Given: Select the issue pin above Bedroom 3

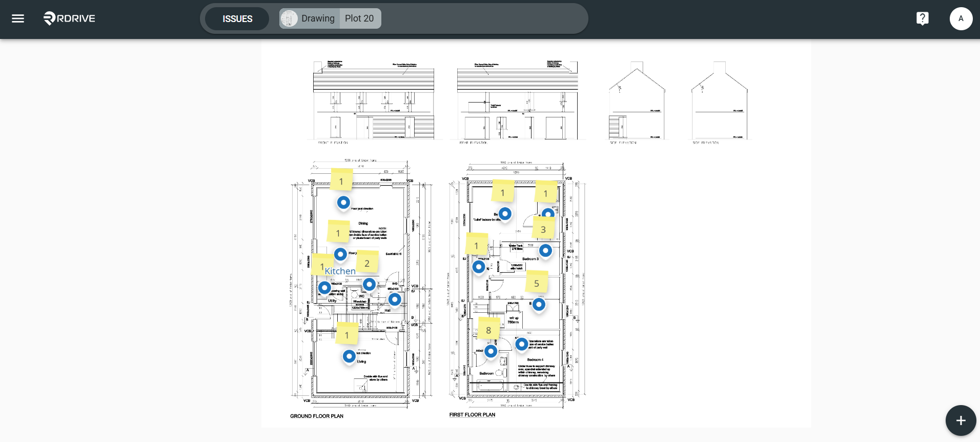Looking at the screenshot, I should click(545, 250).
